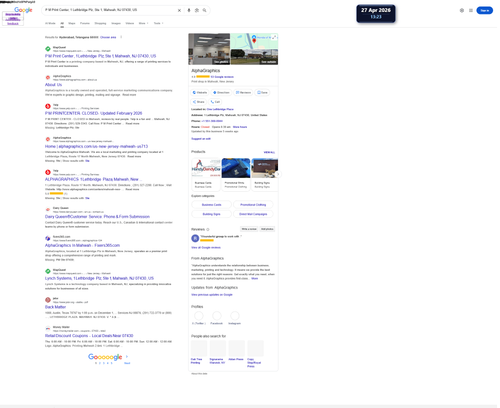The height and width of the screenshot is (408, 500).
Task: Open the More dropdown in search tabs
Action: click(x=143, y=23)
